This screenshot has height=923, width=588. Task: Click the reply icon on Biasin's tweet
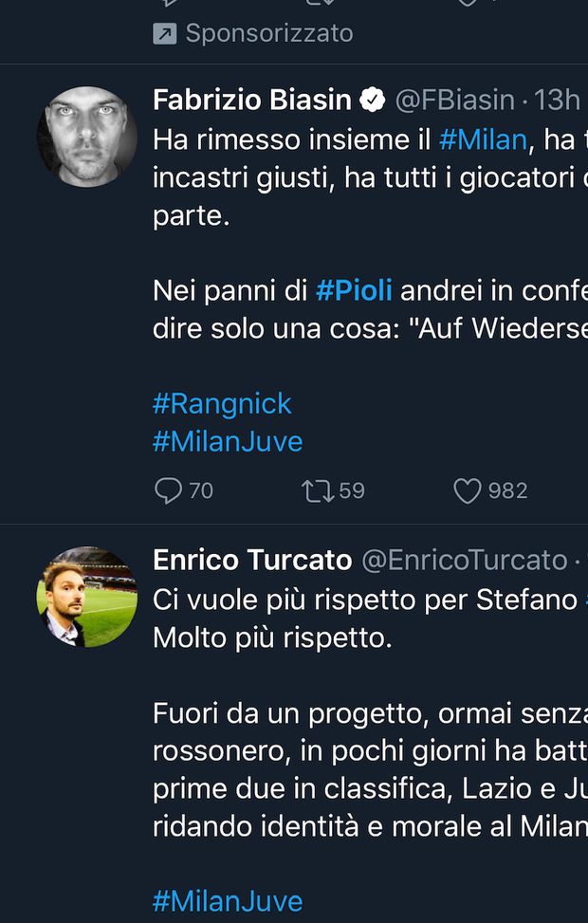coord(168,490)
